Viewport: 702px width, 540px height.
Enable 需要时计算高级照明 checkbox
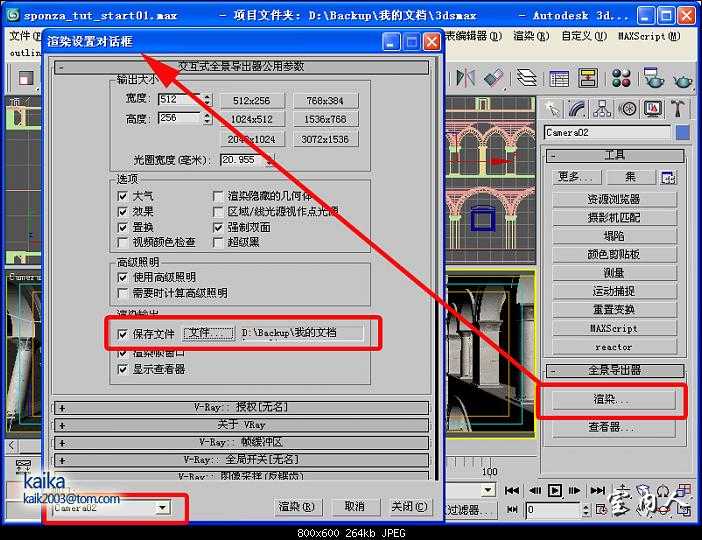pyautogui.click(x=122, y=293)
